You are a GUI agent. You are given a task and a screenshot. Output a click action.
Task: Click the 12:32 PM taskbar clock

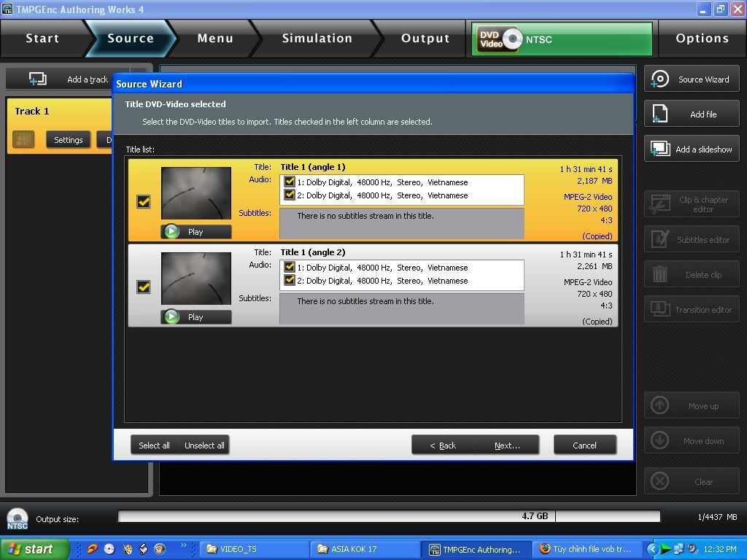point(719,549)
